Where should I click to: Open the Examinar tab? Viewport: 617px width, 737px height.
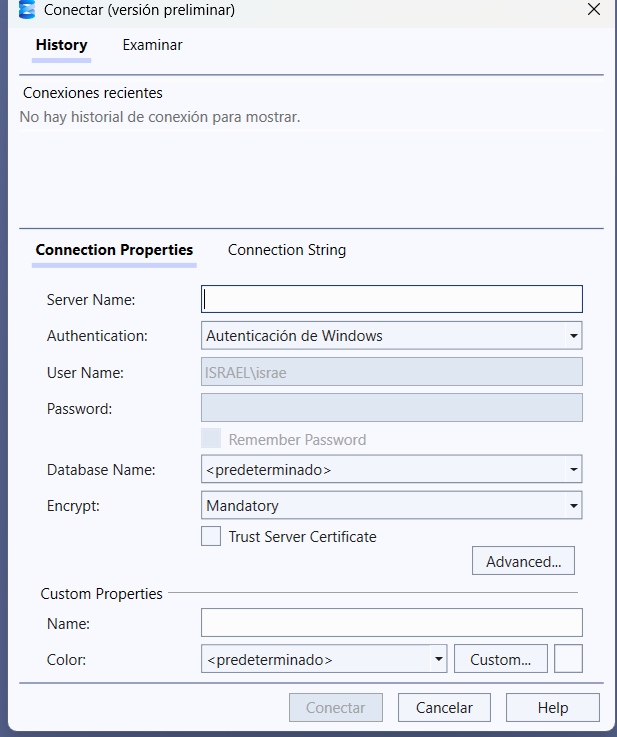pyautogui.click(x=152, y=45)
